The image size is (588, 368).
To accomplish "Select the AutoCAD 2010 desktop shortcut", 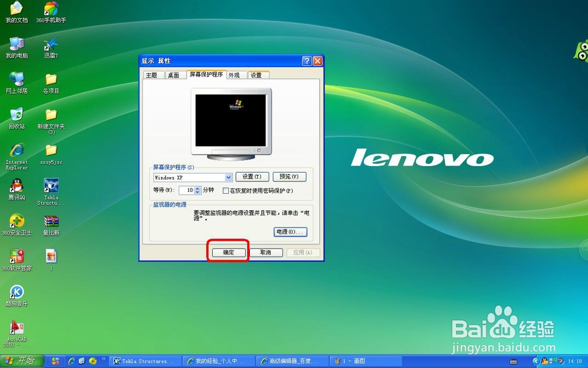I will click(x=16, y=333).
